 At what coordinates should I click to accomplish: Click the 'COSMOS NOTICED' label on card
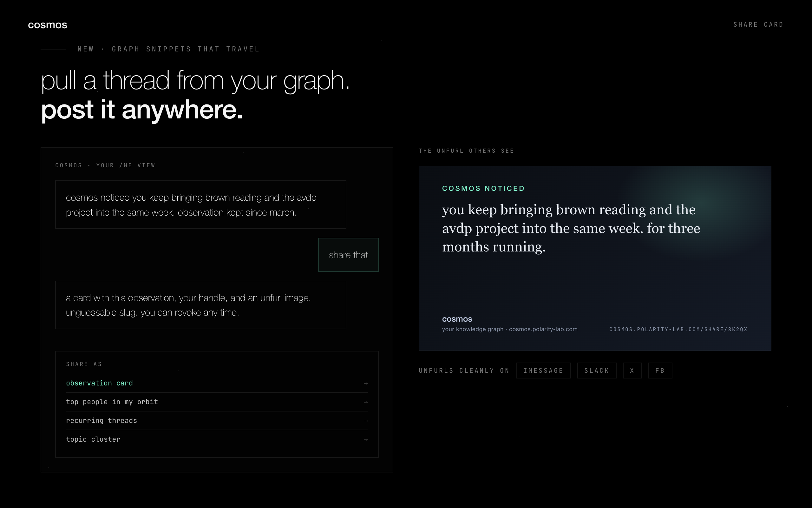(x=483, y=189)
